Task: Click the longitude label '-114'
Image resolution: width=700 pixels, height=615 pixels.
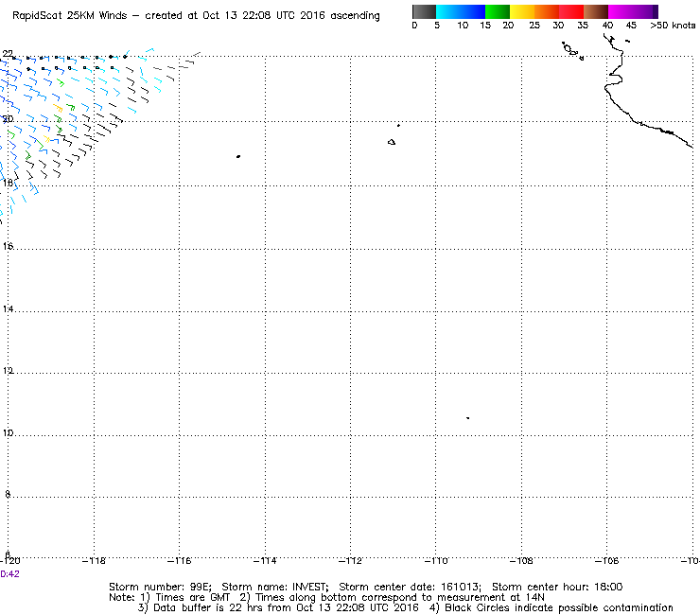Action: click(265, 560)
